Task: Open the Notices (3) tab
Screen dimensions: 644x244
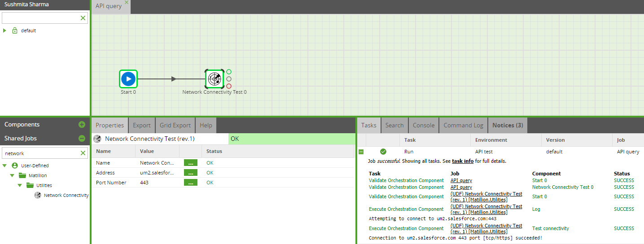Action: click(508, 126)
